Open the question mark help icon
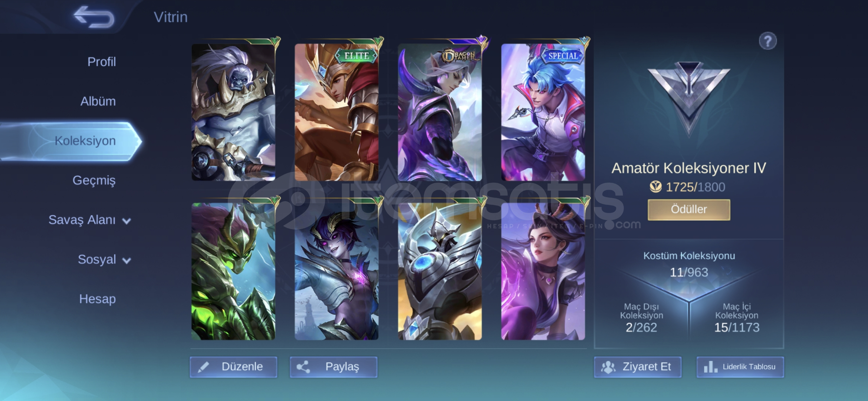Image resolution: width=868 pixels, height=401 pixels. [x=767, y=41]
